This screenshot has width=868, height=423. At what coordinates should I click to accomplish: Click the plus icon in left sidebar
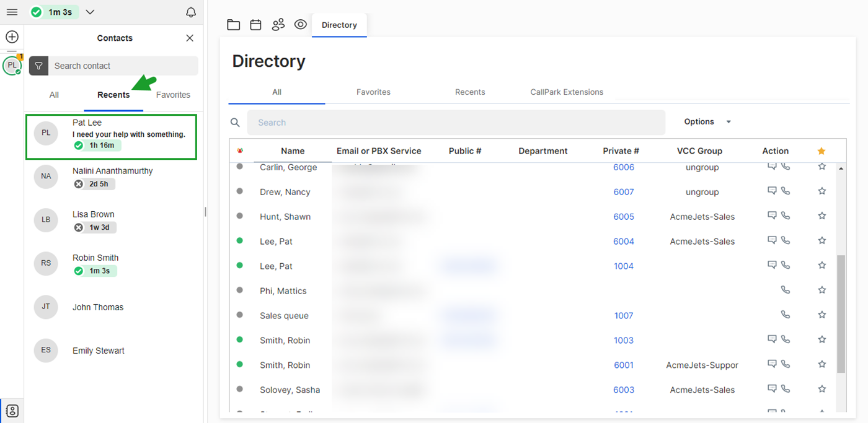[x=12, y=37]
